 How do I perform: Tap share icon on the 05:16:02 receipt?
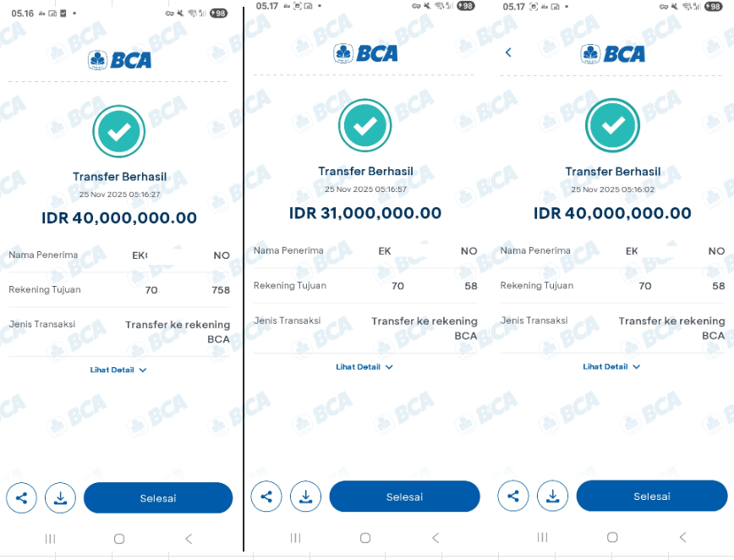(x=513, y=496)
